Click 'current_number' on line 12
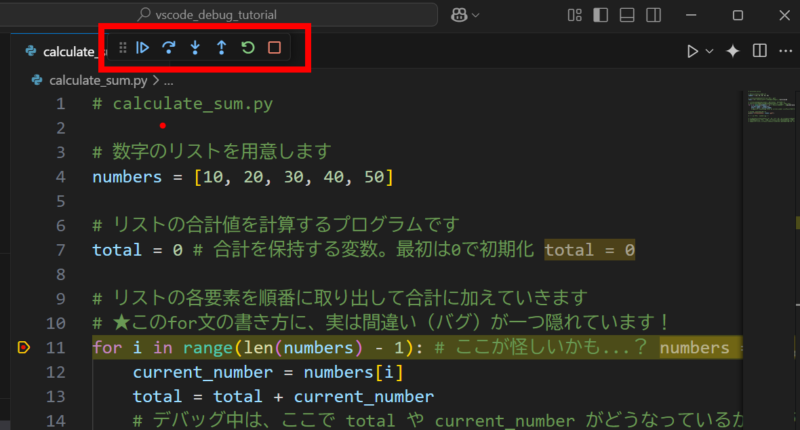Screen dimensions: 800x430 click(x=203, y=372)
